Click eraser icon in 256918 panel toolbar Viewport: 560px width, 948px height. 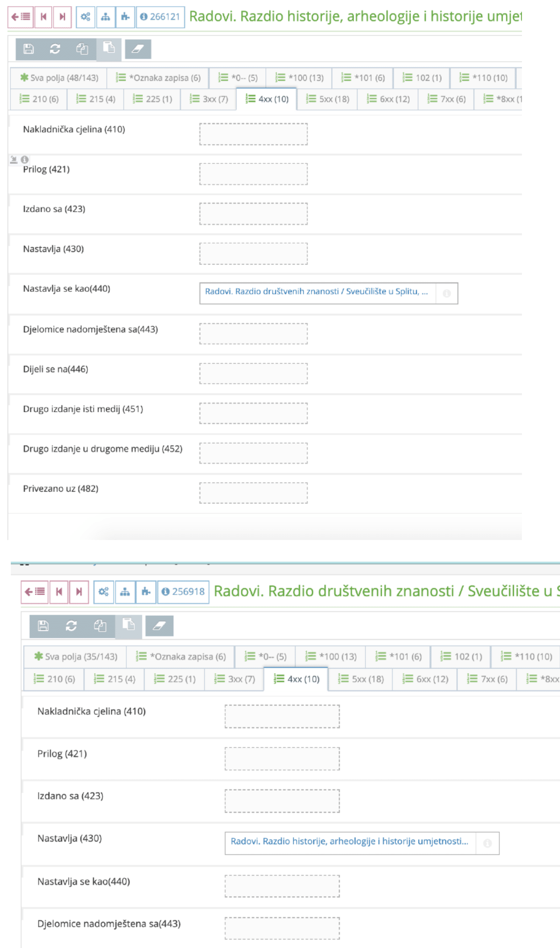pyautogui.click(x=159, y=626)
